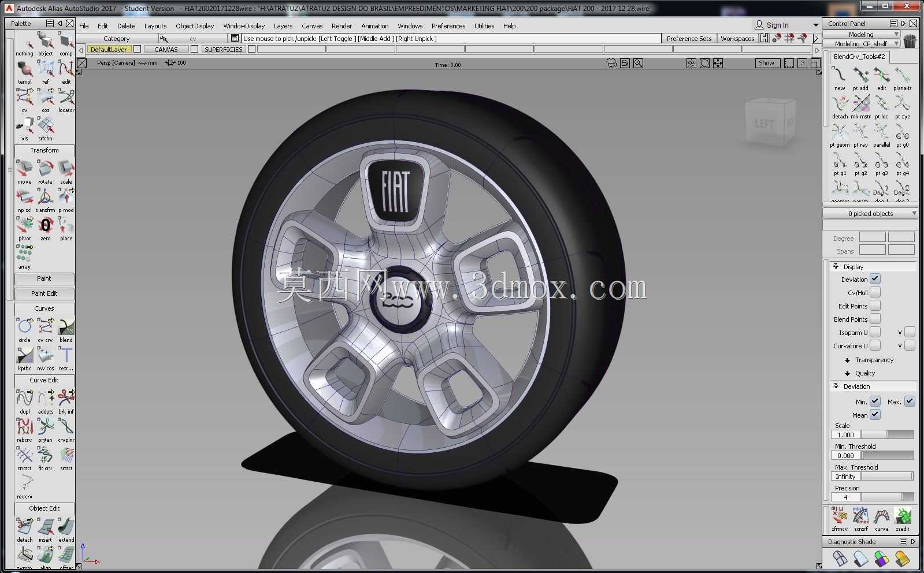Select the 'mk mstr' tool

[860, 107]
